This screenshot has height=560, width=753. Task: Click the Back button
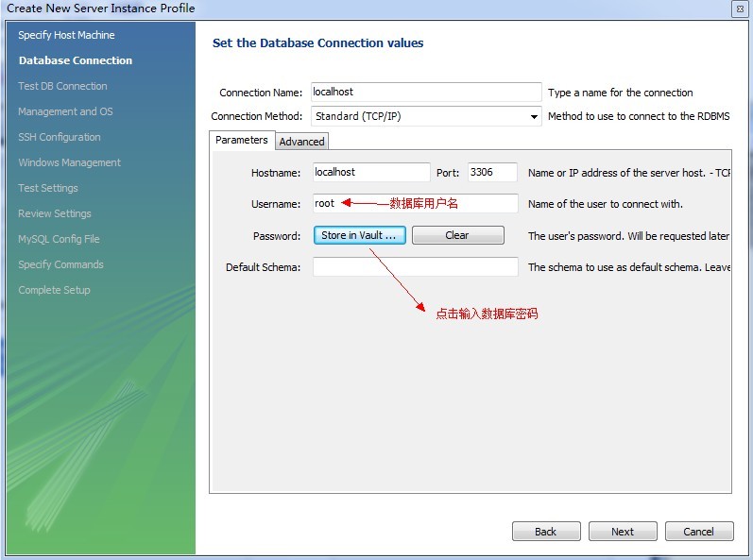tap(546, 532)
